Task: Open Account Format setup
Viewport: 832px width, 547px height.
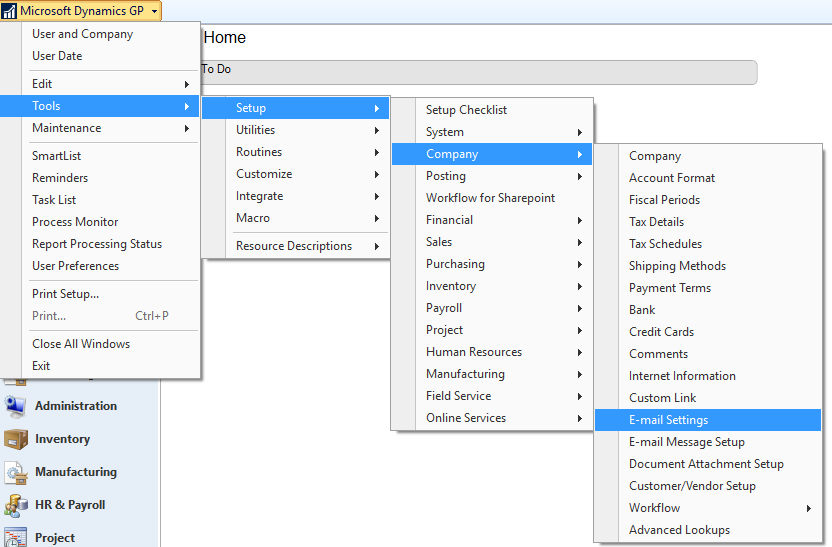Action: (x=708, y=178)
